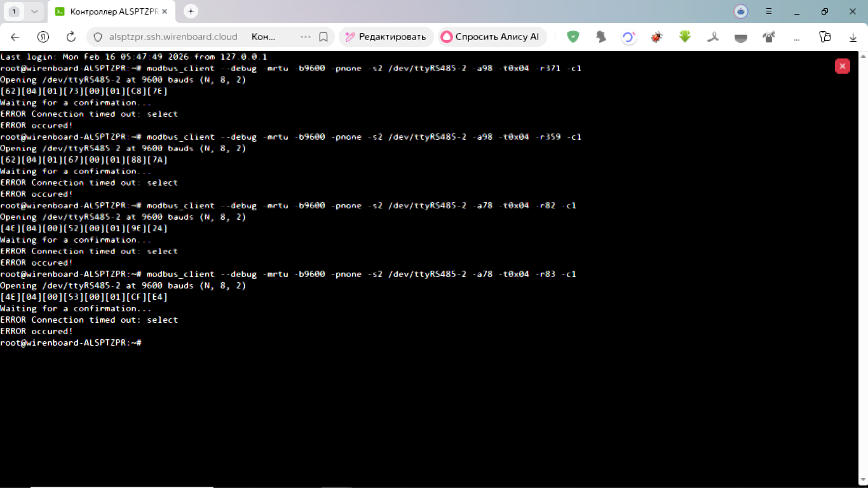The image size is (868, 488).
Task: Open the tab counter showing 1
Action: [14, 11]
